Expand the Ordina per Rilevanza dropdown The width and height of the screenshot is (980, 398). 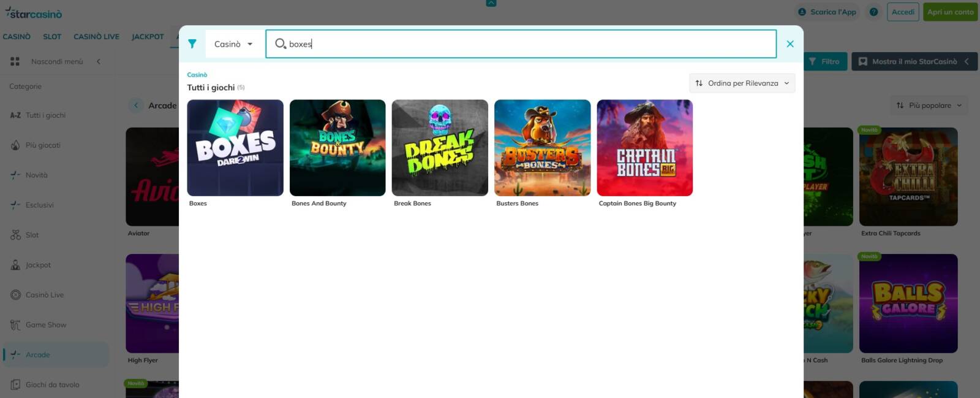click(742, 83)
